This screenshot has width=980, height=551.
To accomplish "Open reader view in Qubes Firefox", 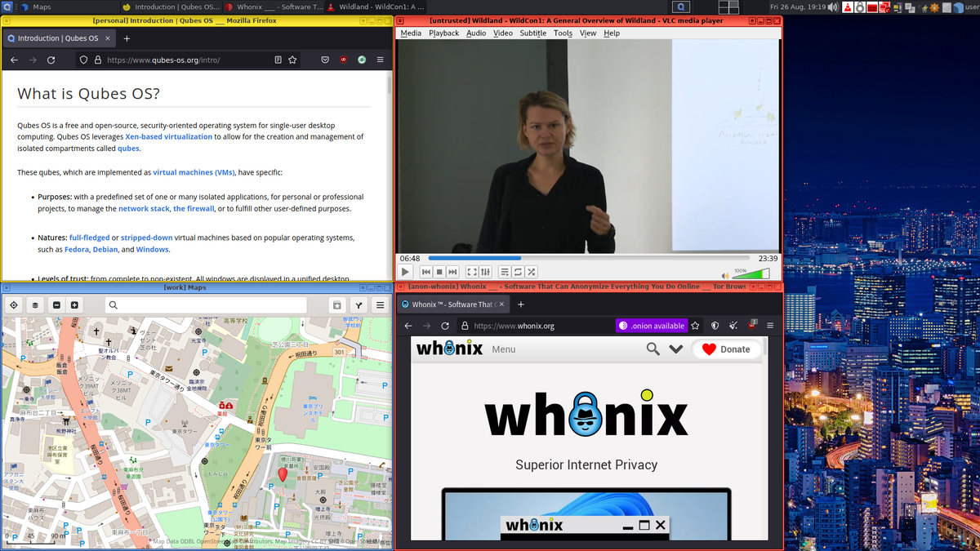I will (278, 60).
